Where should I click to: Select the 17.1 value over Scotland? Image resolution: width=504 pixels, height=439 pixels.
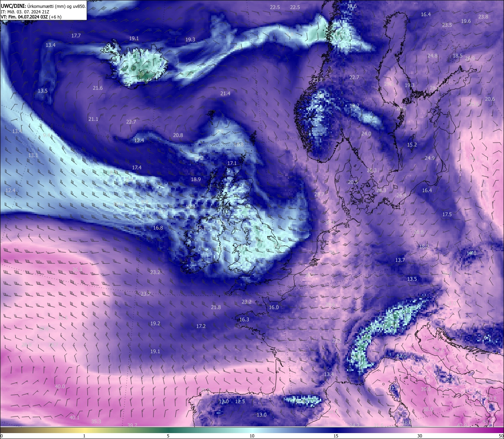232,163
